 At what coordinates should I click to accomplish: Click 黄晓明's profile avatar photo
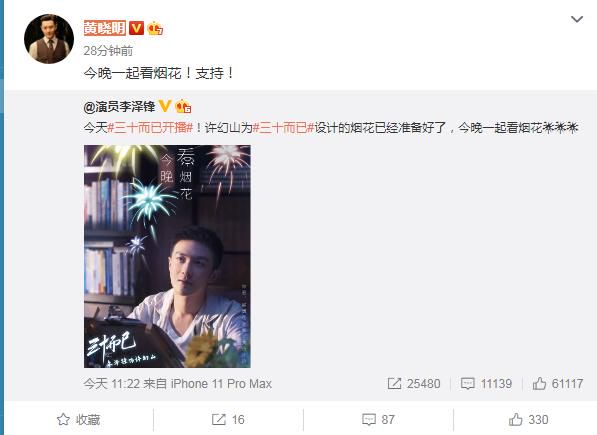(x=49, y=38)
